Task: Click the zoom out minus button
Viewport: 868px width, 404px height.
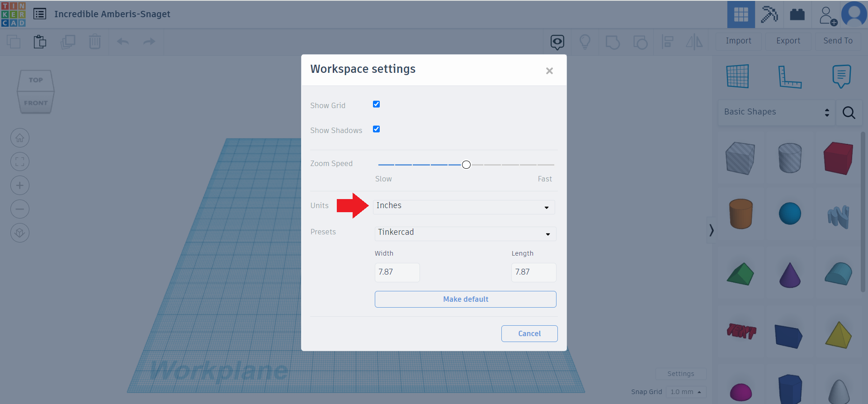Action: pyautogui.click(x=20, y=209)
